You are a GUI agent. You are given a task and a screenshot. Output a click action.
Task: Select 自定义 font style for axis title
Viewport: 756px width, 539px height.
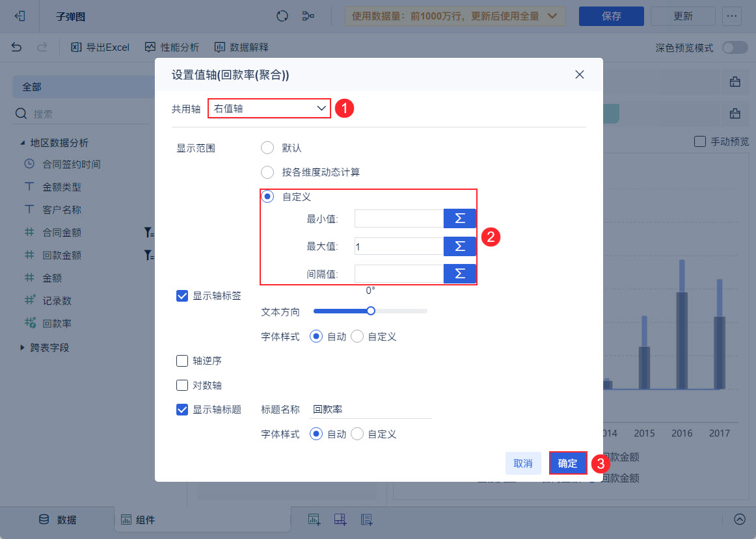pos(357,434)
